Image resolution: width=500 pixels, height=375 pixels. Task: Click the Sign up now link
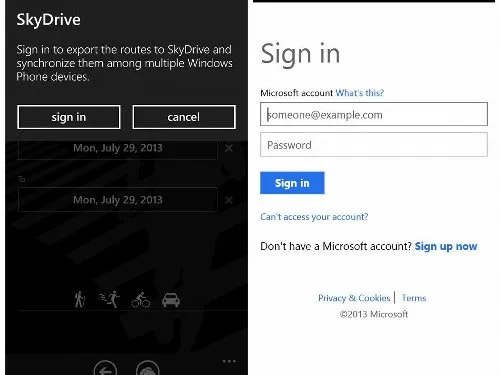(x=446, y=246)
